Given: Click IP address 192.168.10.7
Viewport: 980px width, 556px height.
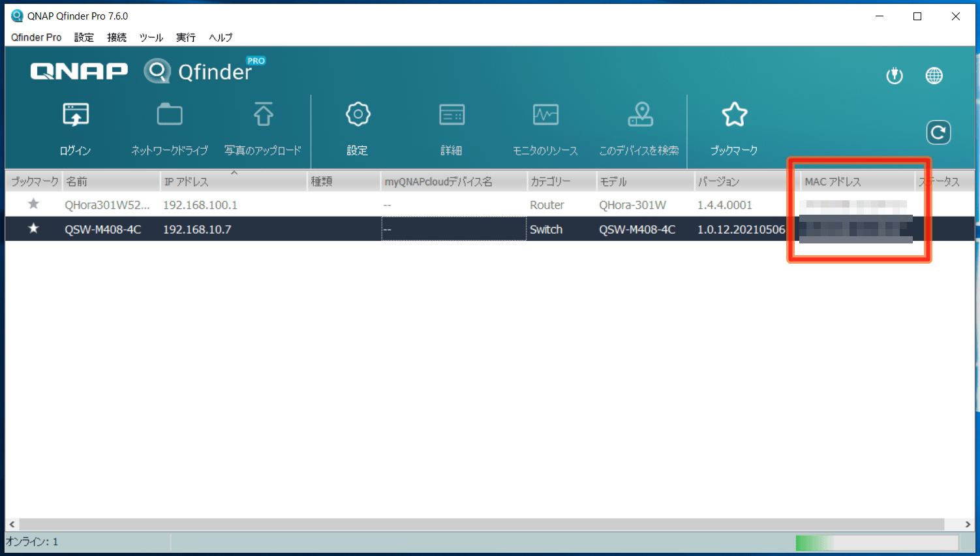Looking at the screenshot, I should click(197, 229).
